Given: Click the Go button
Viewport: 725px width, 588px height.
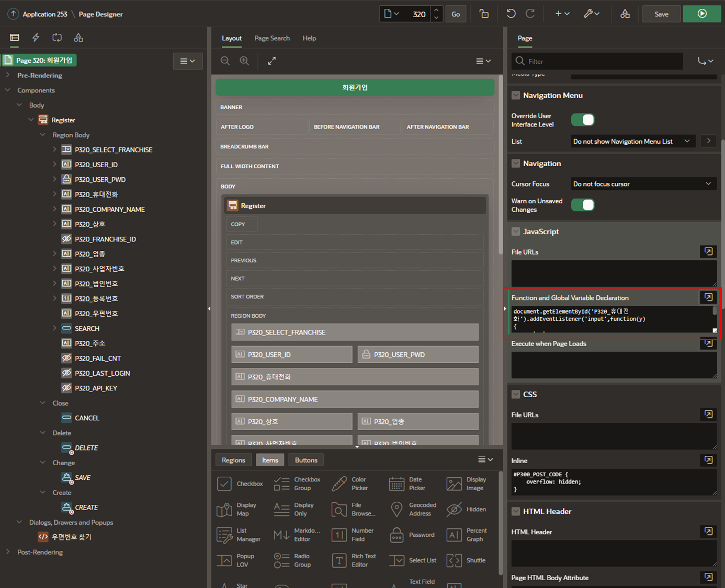Looking at the screenshot, I should tap(456, 14).
